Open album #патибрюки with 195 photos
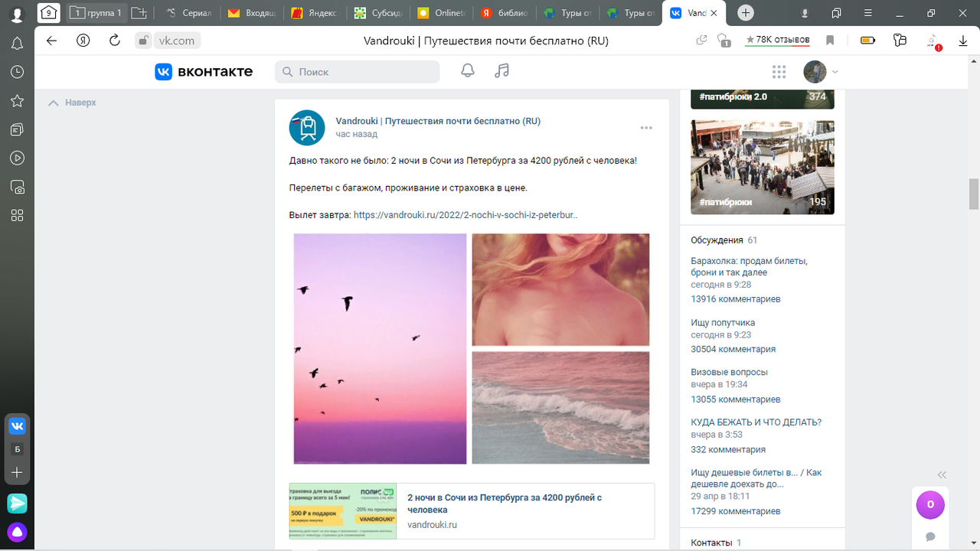This screenshot has height=551, width=980. pyautogui.click(x=763, y=167)
